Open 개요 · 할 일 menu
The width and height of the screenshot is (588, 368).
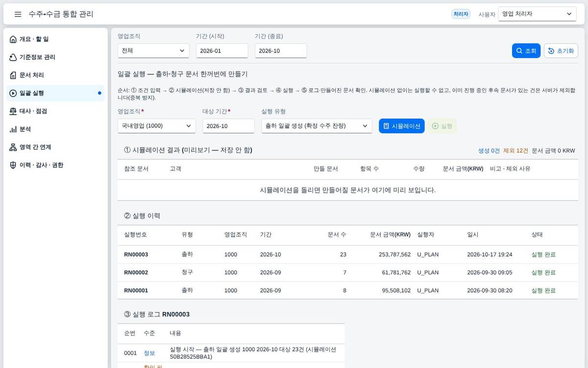pyautogui.click(x=55, y=39)
